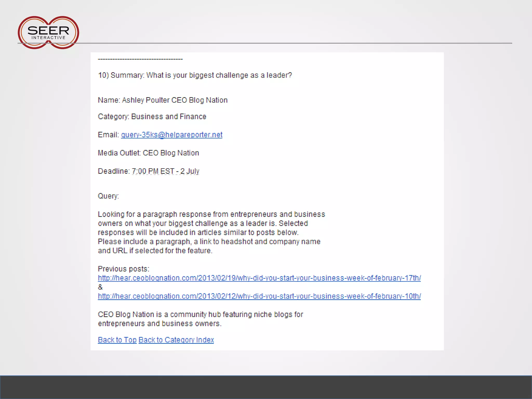Viewport: 532px width, 399px height.
Task: Click the Back to Top link
Action: [x=117, y=340]
